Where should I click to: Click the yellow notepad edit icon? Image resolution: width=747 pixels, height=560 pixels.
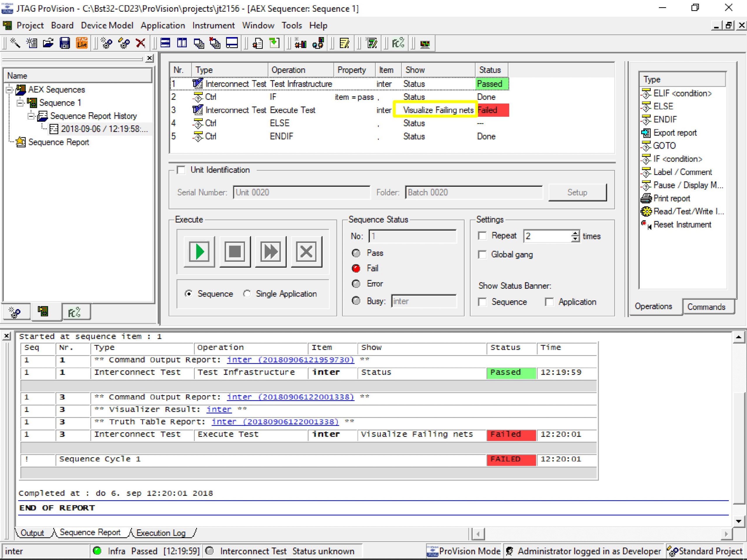(344, 43)
